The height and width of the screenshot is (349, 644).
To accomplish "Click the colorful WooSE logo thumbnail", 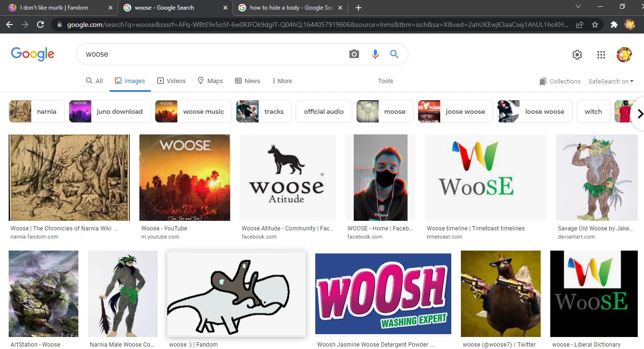I will tap(485, 177).
